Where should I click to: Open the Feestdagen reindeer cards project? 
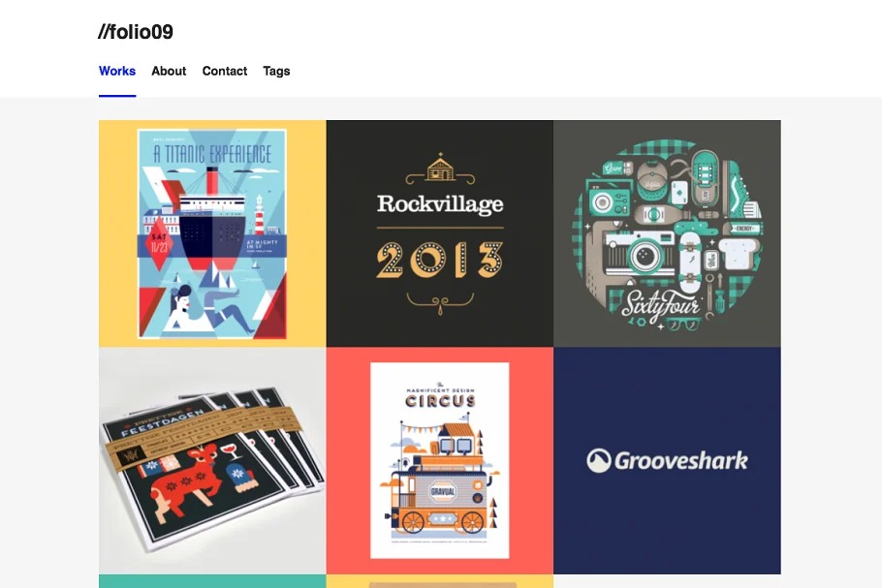[x=212, y=460]
